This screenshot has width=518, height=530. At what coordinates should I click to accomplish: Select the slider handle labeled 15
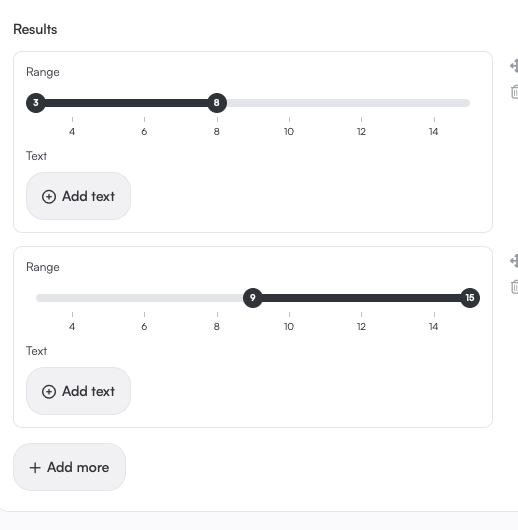470,298
